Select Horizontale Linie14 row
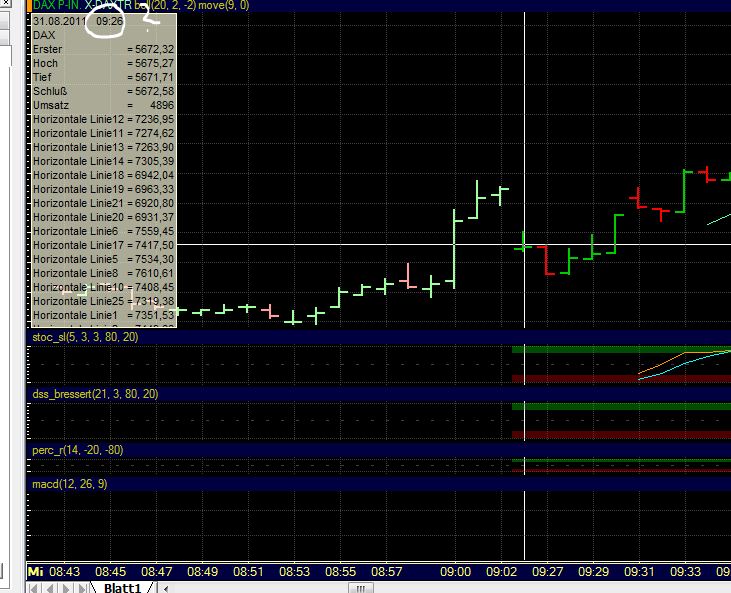Screen dimensions: 731x593 (103, 161)
